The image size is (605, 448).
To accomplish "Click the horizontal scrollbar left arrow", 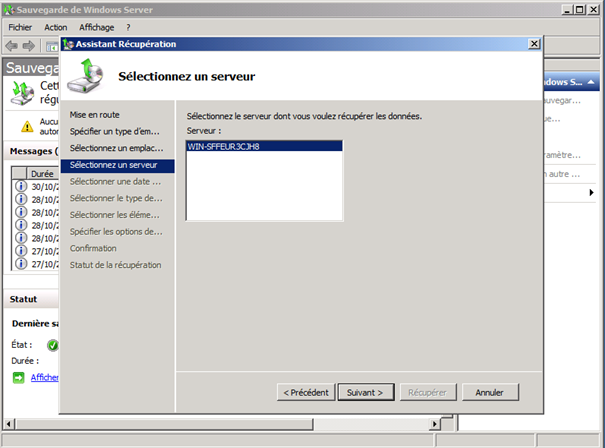I will point(9,424).
